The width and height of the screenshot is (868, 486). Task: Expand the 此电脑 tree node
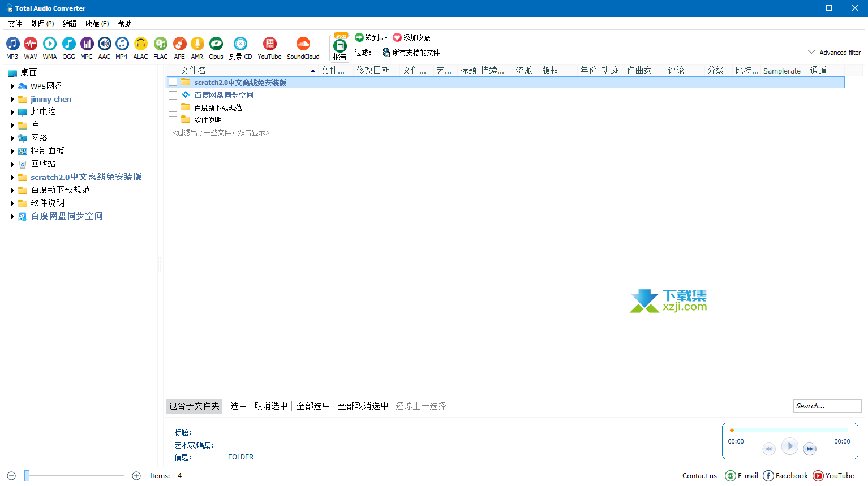pos(12,113)
